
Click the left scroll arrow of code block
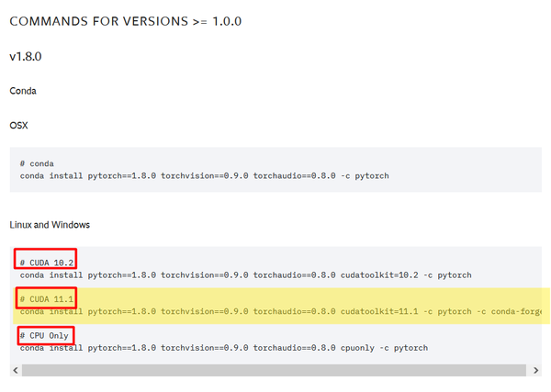(16, 370)
